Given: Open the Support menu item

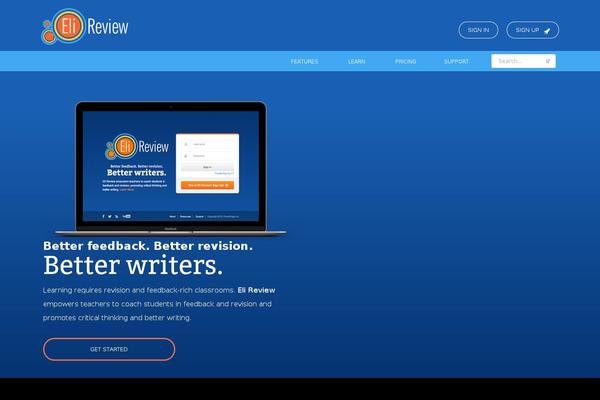Looking at the screenshot, I should 456,61.
